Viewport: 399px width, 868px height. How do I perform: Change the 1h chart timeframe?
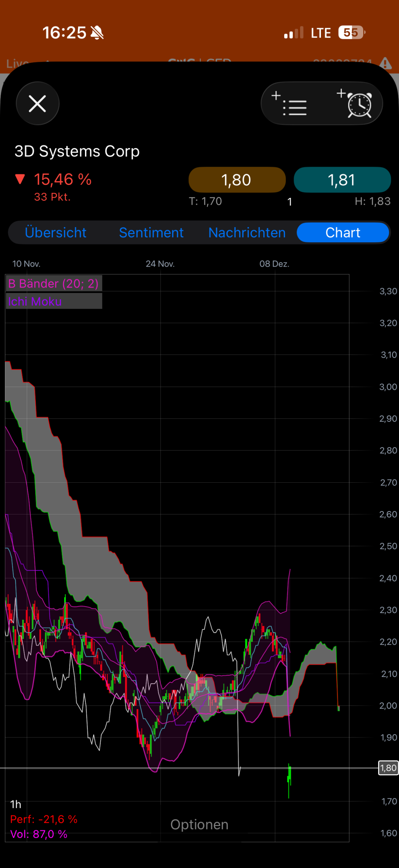(x=16, y=804)
